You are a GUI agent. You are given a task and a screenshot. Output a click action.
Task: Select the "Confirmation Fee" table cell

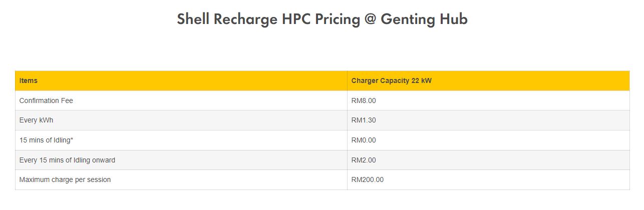click(46, 100)
